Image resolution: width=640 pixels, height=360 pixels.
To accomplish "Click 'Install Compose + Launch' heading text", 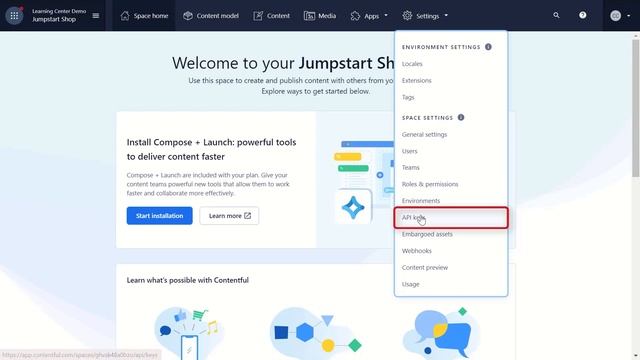I will click(211, 149).
